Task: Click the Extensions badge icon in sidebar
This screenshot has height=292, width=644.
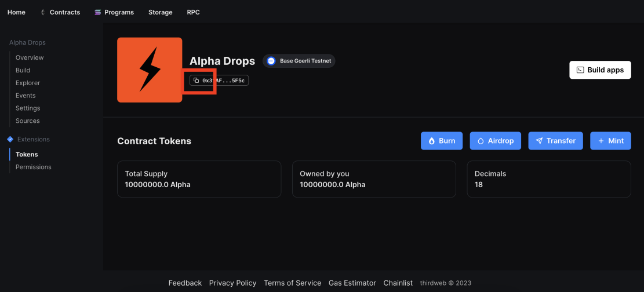Action: [x=10, y=139]
